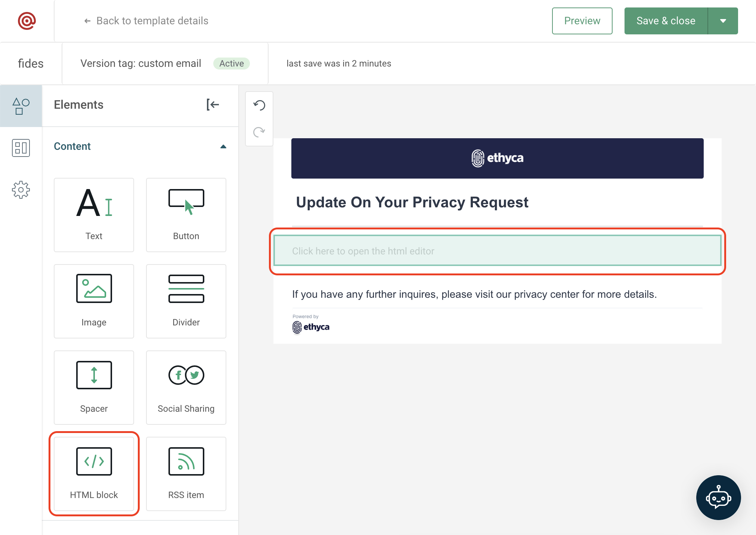Select the HTML block element

coord(94,474)
